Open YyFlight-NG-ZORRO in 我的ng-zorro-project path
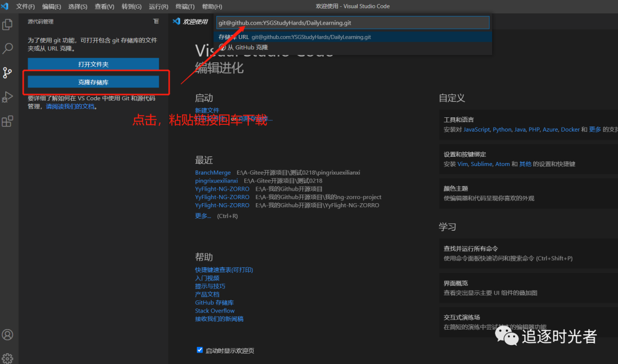 tap(222, 197)
